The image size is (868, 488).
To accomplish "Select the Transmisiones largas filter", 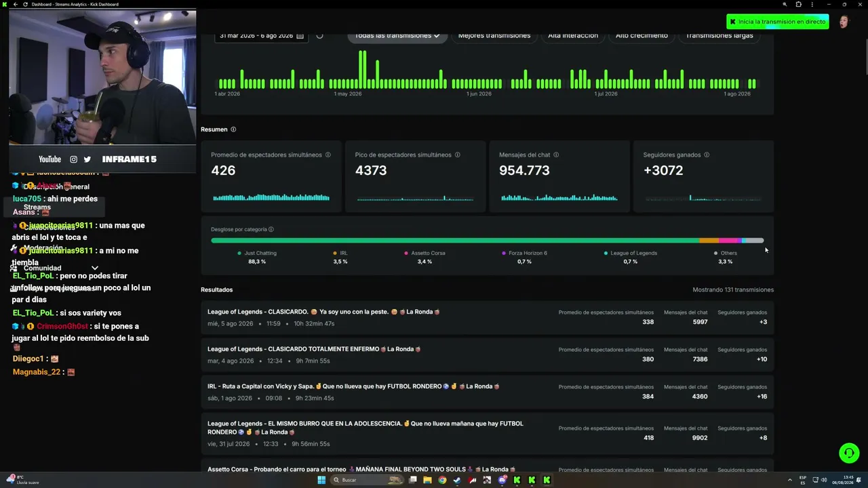I will pyautogui.click(x=719, y=36).
